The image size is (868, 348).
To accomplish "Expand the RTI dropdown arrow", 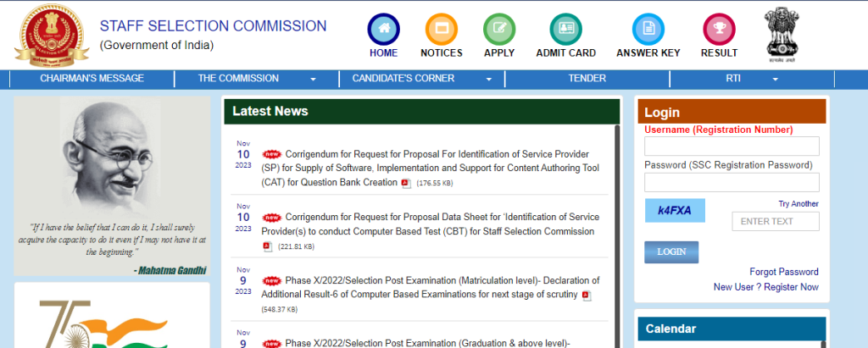I will pos(775,79).
